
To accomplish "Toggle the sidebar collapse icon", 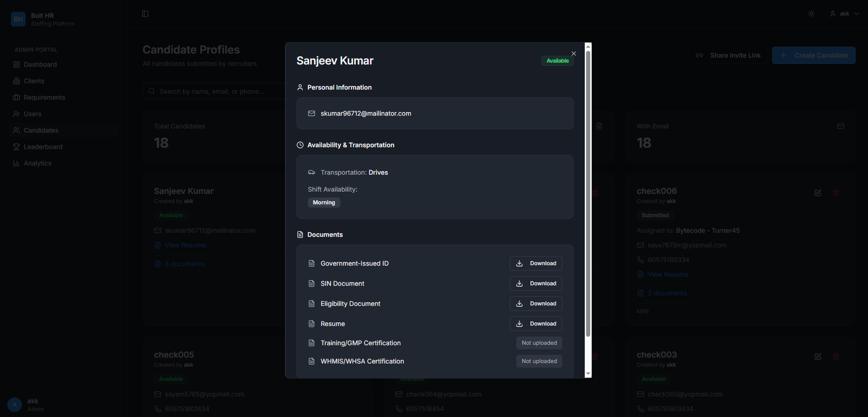I will coord(145,14).
